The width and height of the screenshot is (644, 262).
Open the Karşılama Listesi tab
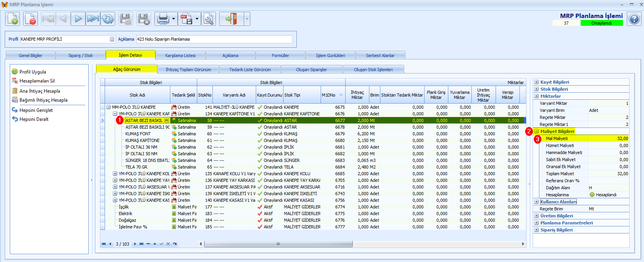coord(180,56)
